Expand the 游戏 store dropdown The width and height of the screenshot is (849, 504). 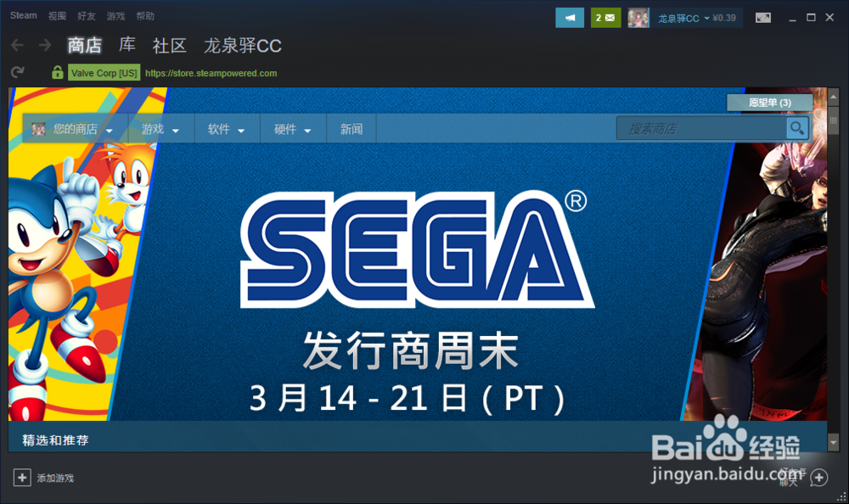pyautogui.click(x=160, y=129)
